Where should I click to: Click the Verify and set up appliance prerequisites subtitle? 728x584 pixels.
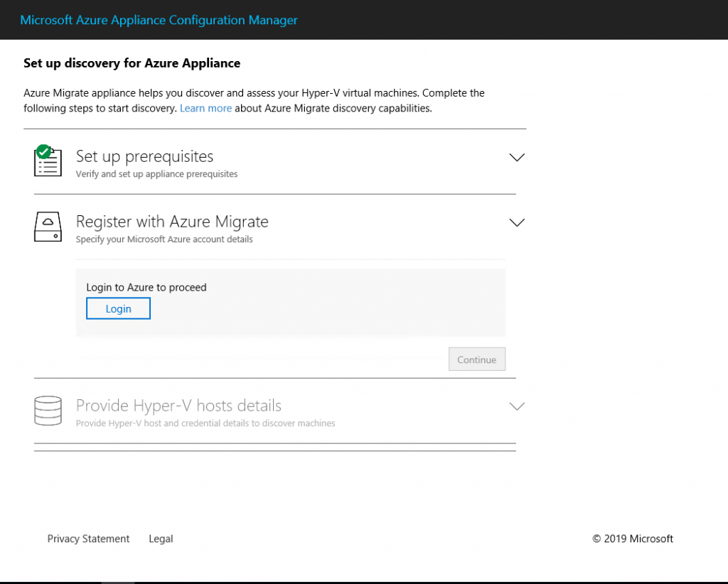(x=156, y=174)
